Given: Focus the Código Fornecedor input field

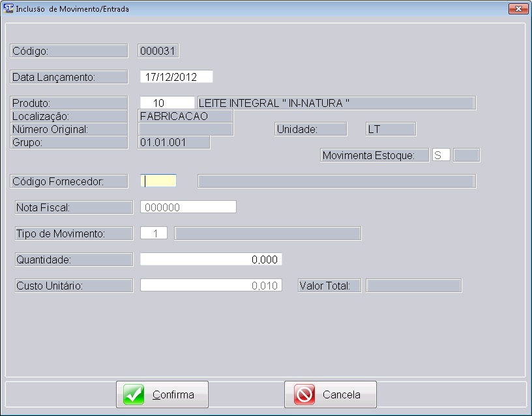Looking at the screenshot, I should coord(158,181).
